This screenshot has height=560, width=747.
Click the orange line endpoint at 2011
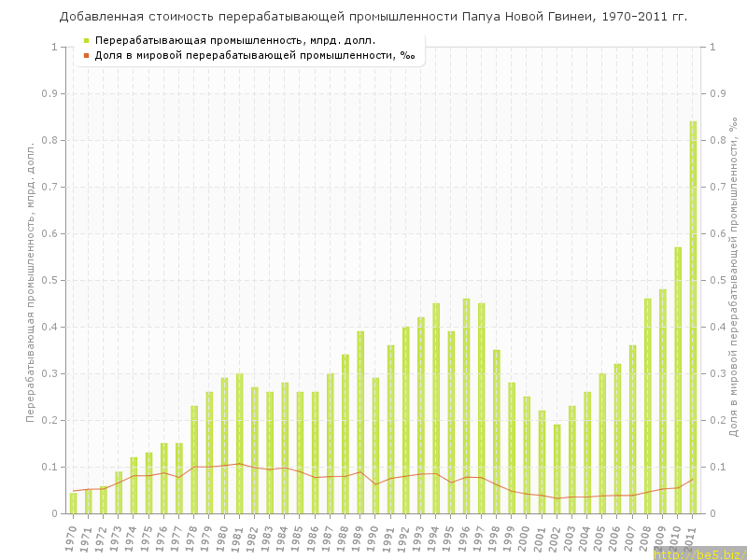(x=693, y=479)
